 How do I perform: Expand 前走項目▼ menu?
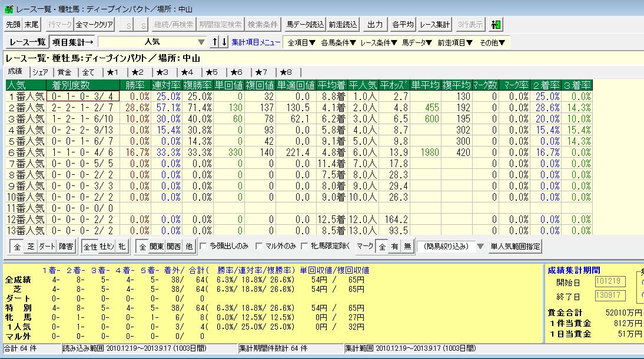click(455, 42)
